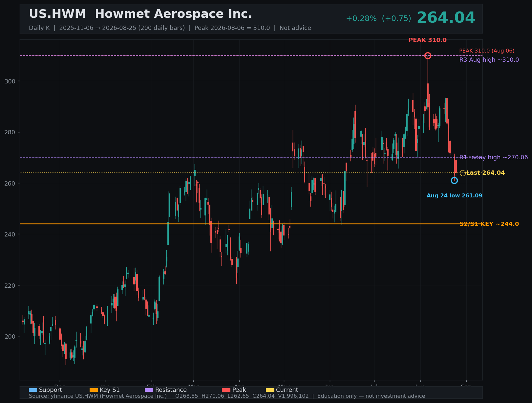The width and height of the screenshot is (532, 403).
Task: Select the purple Resistance legend swatch
Action: pyautogui.click(x=149, y=390)
